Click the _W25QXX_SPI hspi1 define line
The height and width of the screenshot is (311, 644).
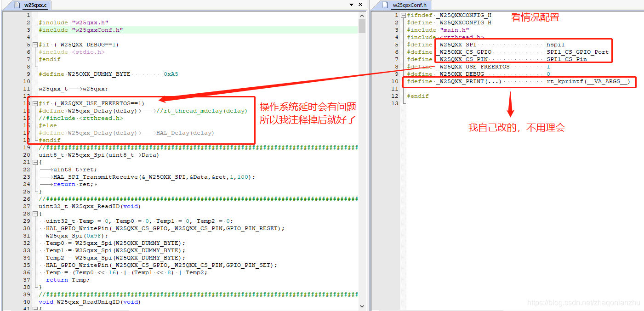click(486, 45)
